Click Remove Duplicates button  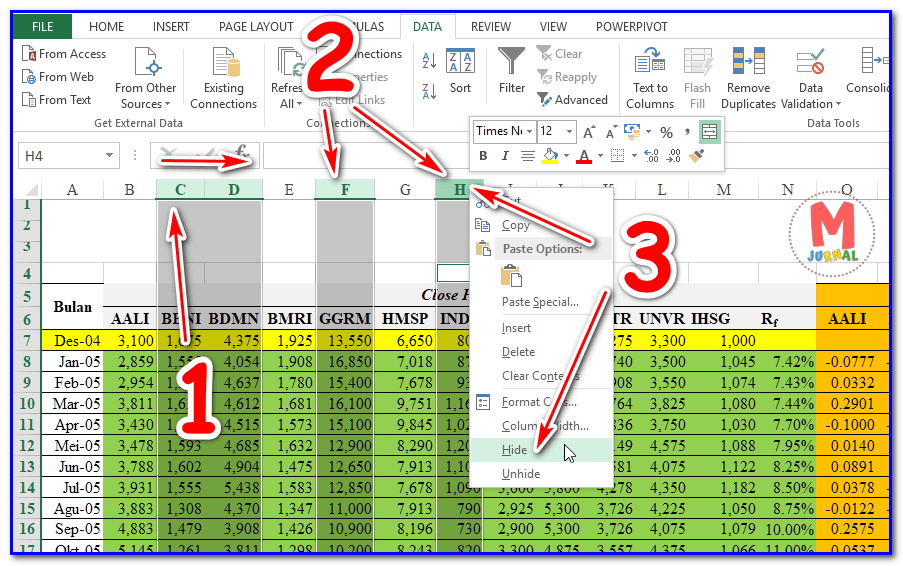tap(748, 78)
